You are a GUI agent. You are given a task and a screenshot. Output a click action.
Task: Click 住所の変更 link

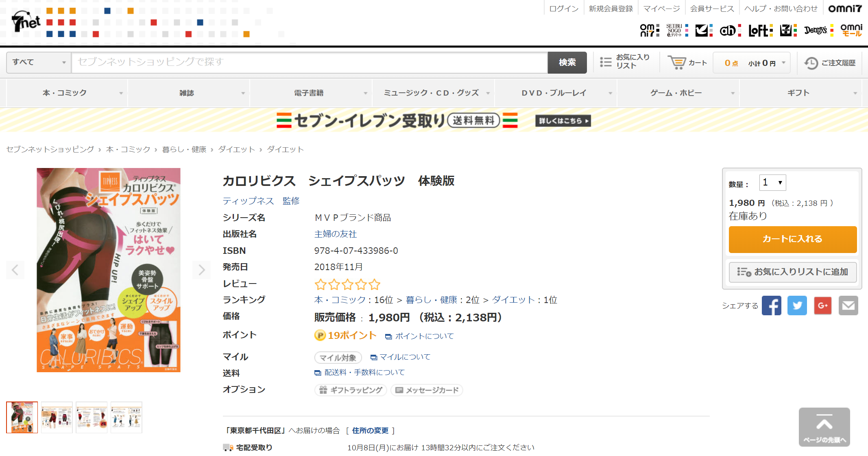click(x=370, y=430)
